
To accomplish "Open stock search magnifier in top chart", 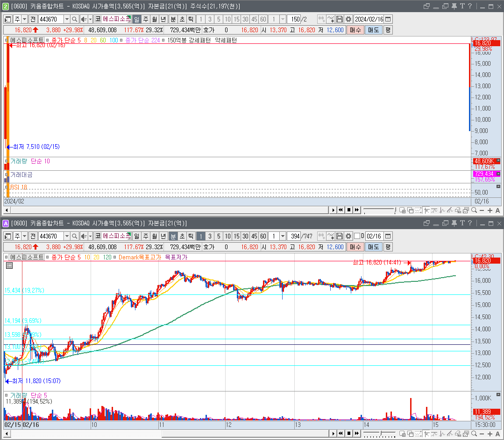I will click(x=75, y=19).
